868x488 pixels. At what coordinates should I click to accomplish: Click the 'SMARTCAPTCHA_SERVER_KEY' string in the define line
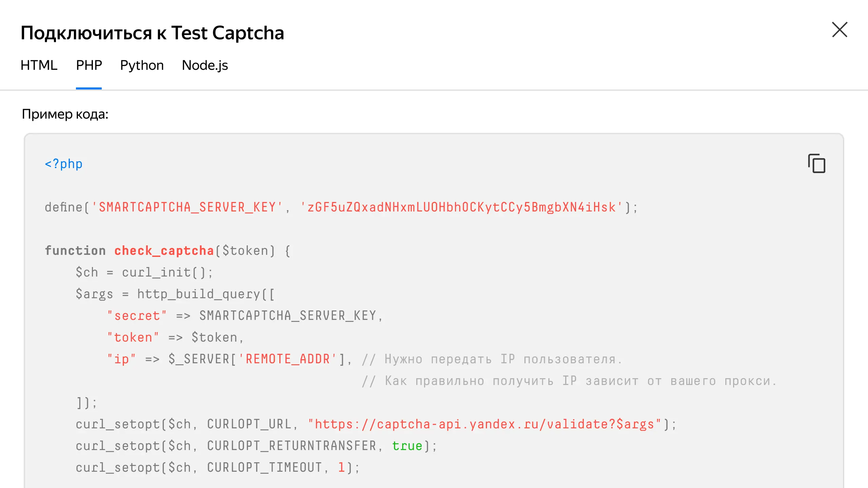pyautogui.click(x=187, y=207)
